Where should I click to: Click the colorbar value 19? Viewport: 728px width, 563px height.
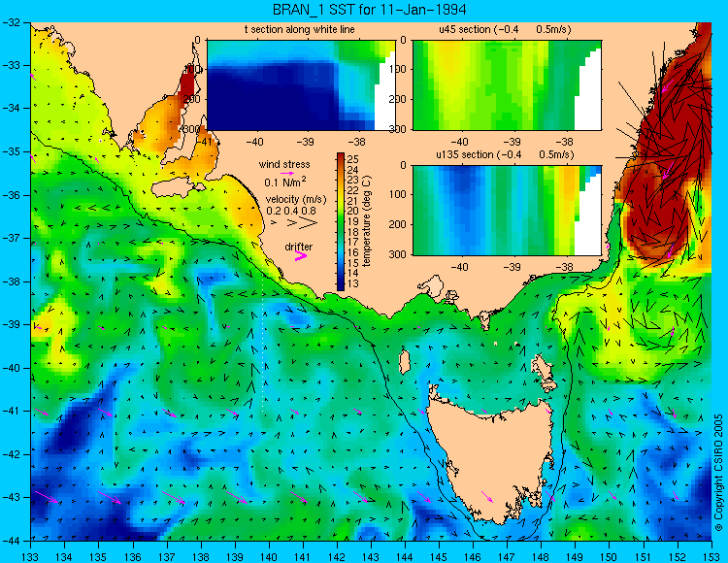pyautogui.click(x=353, y=222)
